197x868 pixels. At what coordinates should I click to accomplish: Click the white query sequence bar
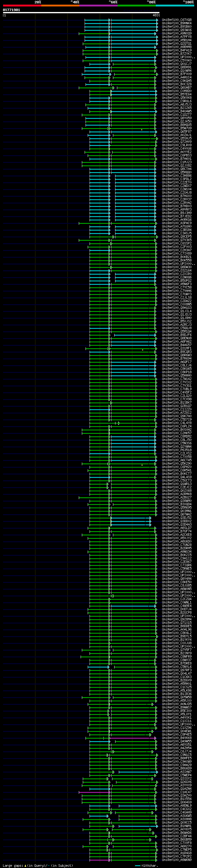tap(81, 13)
